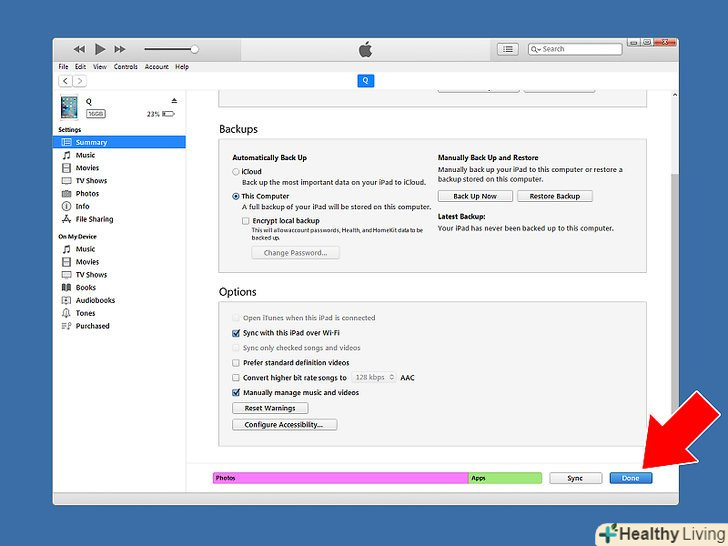Eject the device Q
Viewport: 728px width, 546px height.
click(x=174, y=100)
